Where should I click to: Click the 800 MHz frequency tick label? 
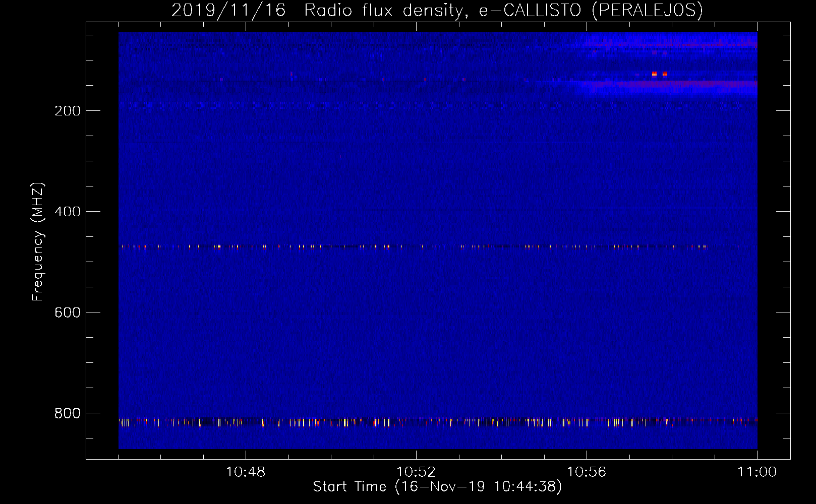point(68,413)
